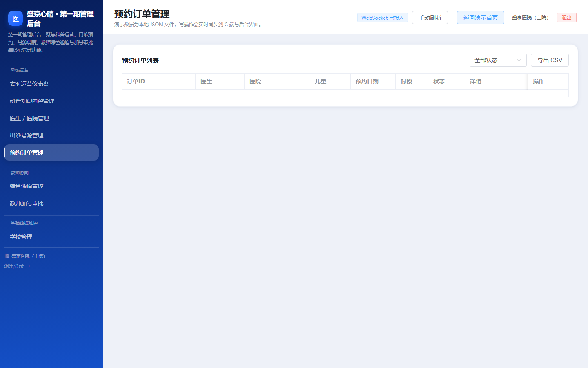Click the 儿童 column header
Viewport: 588px width, 368px height.
[x=330, y=81]
